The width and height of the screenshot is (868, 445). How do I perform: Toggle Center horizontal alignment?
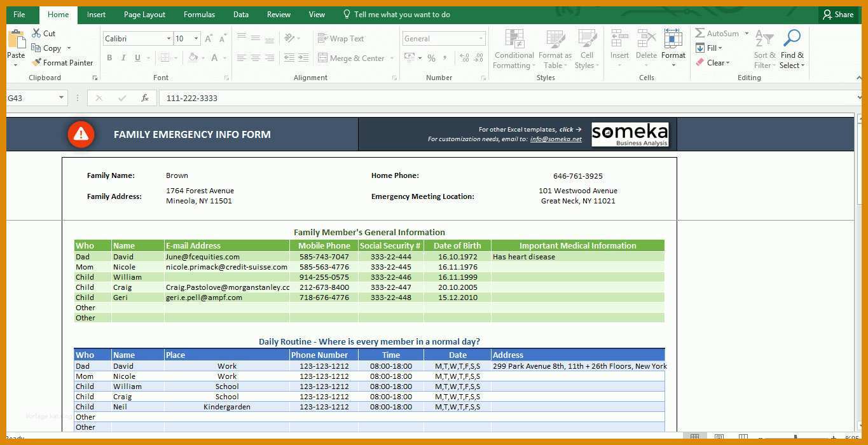pyautogui.click(x=256, y=58)
